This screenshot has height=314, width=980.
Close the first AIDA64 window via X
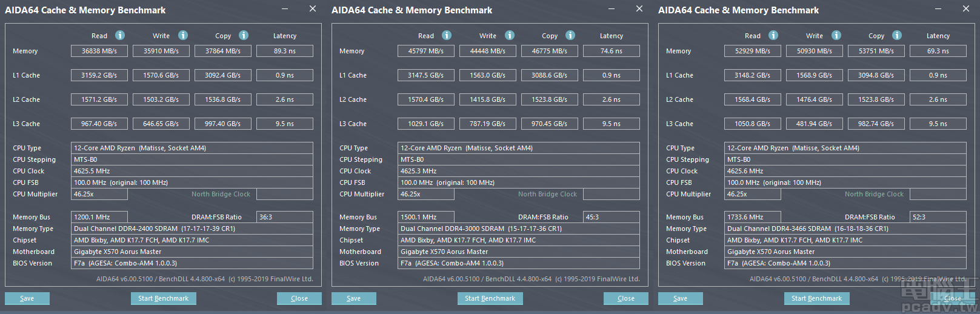pyautogui.click(x=313, y=8)
